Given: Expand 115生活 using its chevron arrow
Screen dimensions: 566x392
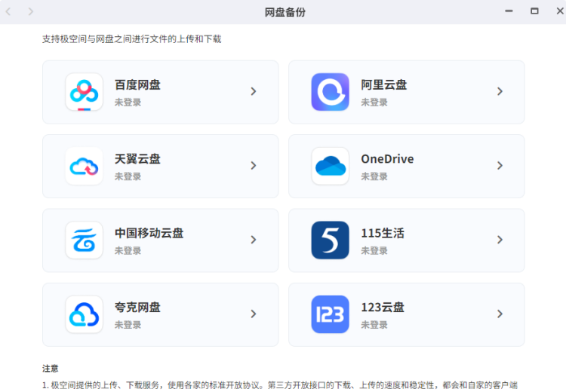Looking at the screenshot, I should coord(500,240).
